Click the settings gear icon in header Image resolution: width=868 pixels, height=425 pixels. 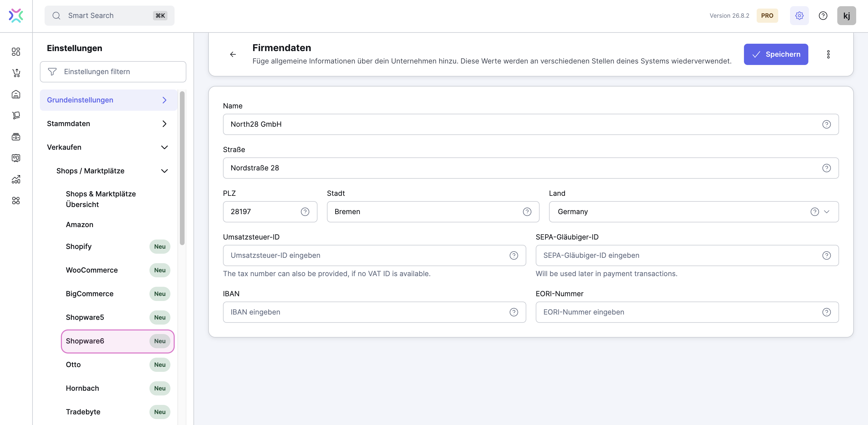click(799, 15)
